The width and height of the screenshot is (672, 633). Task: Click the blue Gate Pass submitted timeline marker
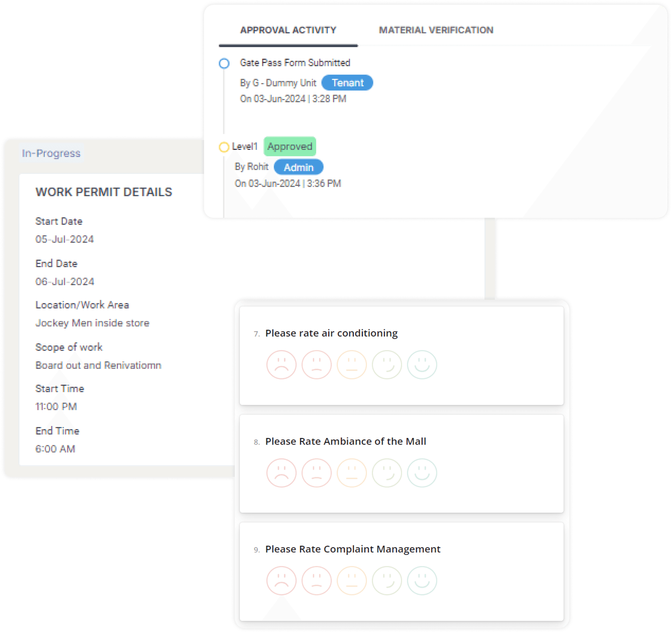click(224, 63)
